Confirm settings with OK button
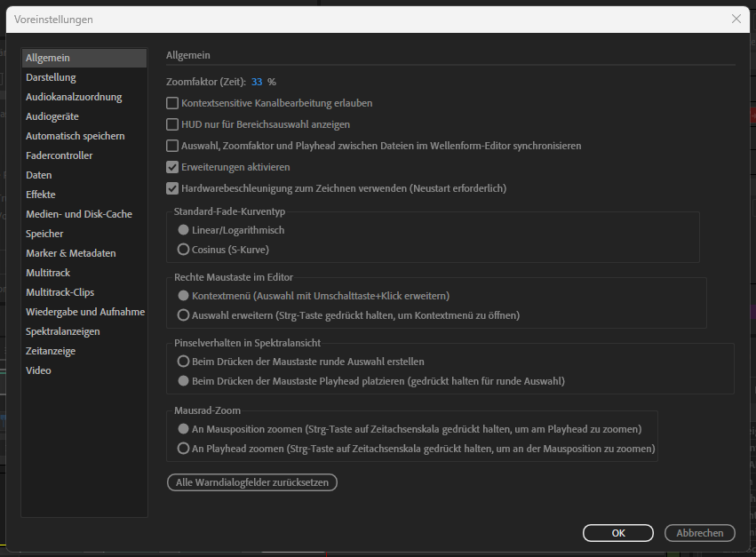The image size is (756, 557). (617, 532)
